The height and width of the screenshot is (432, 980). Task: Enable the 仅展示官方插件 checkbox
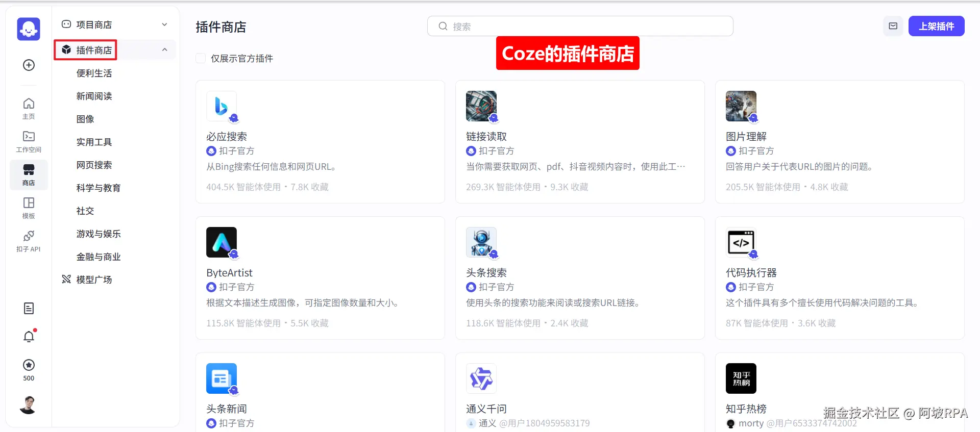click(x=201, y=58)
